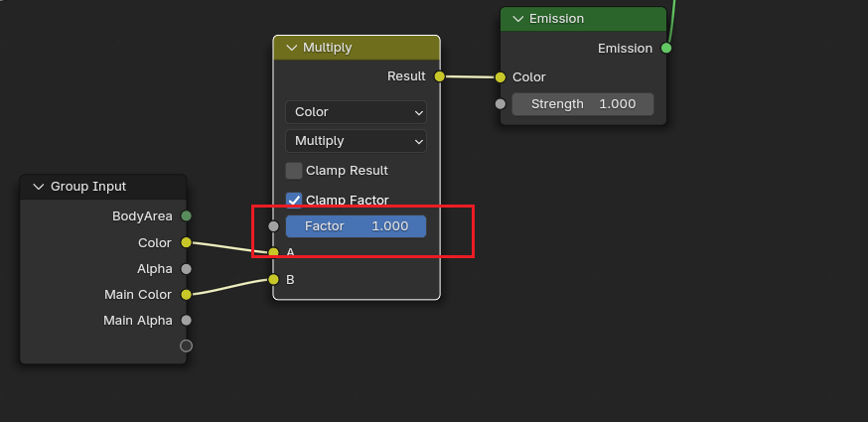Image resolution: width=868 pixels, height=422 pixels.
Task: Click the empty socket at bottom of Group Input
Action: [x=186, y=346]
